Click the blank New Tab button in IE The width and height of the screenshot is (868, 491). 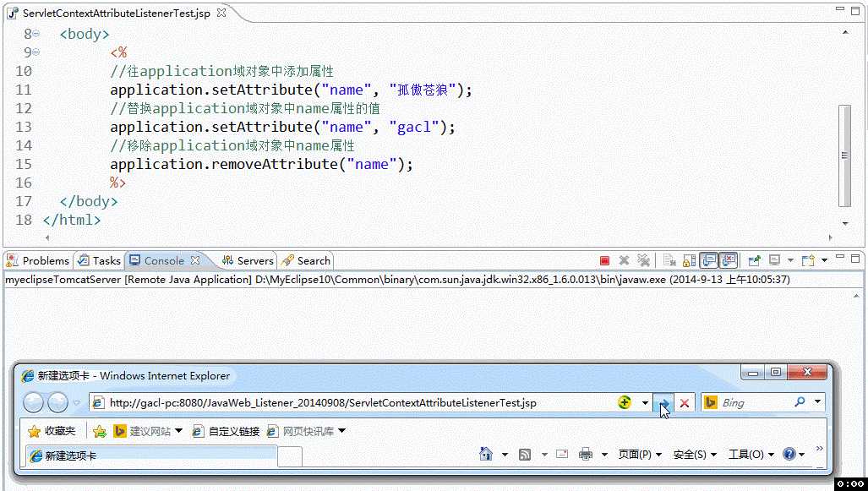tap(290, 456)
